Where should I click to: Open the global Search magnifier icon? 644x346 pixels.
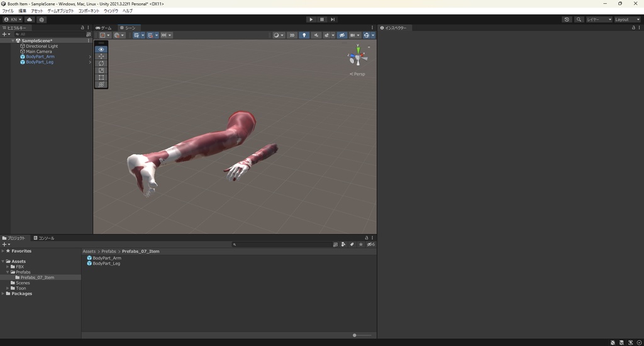579,20
